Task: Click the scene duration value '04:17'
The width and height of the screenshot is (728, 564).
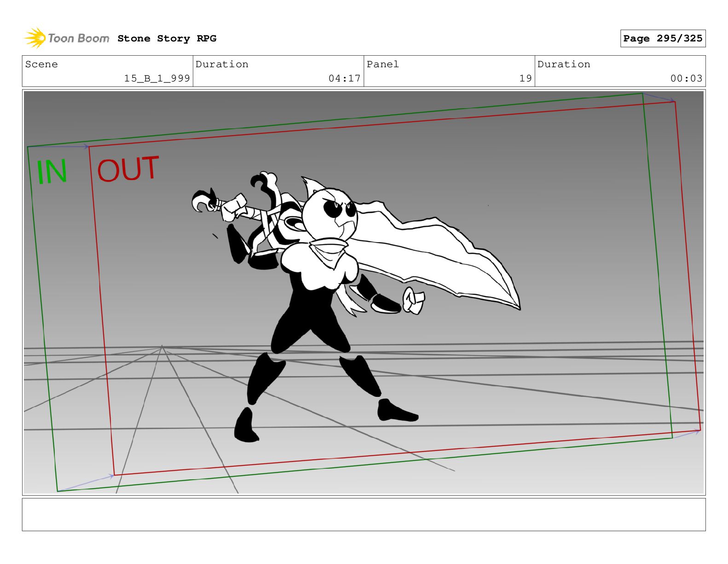Action: (344, 78)
